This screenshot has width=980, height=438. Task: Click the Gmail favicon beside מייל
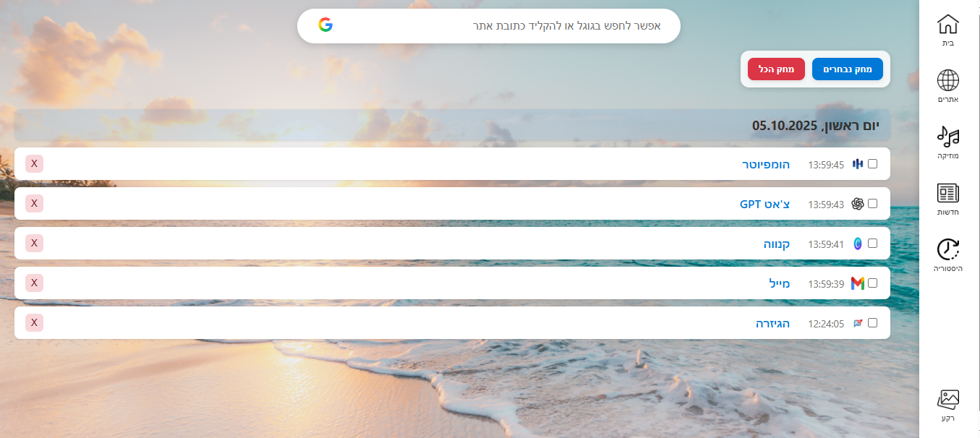(x=858, y=283)
